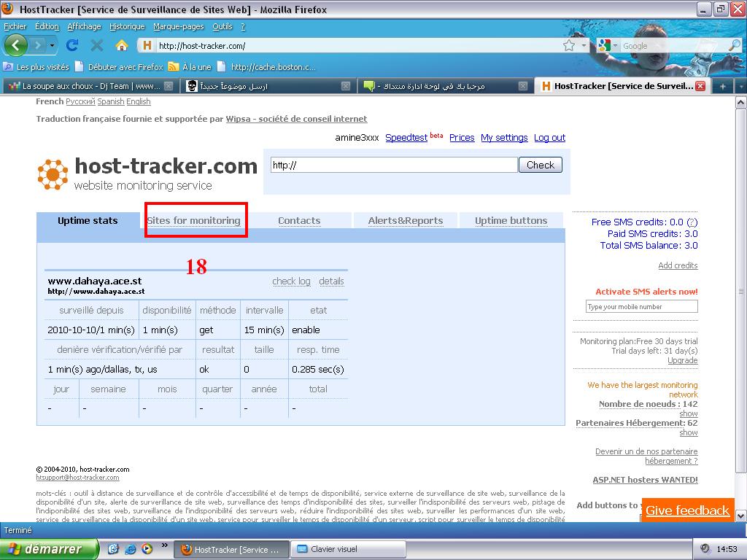Open the Débuter avec Firefox bookmark
The width and height of the screenshot is (747, 560).
point(119,66)
